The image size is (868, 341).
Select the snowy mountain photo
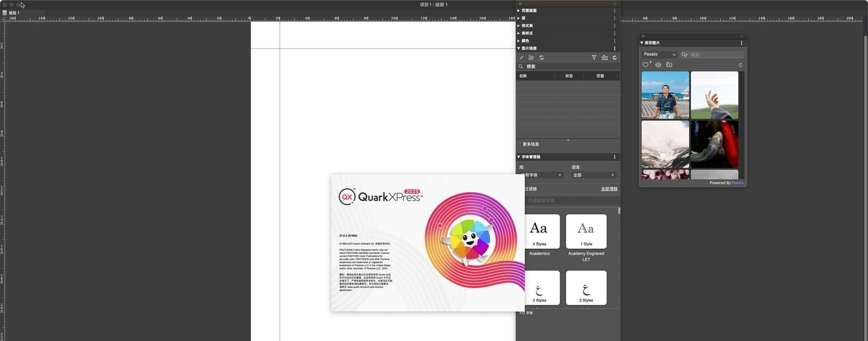point(665,144)
